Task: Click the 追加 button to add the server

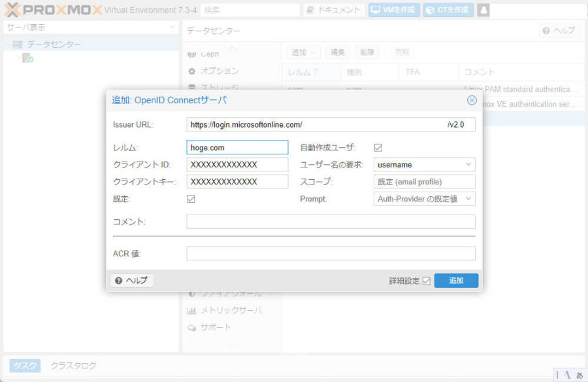Action: pos(456,280)
